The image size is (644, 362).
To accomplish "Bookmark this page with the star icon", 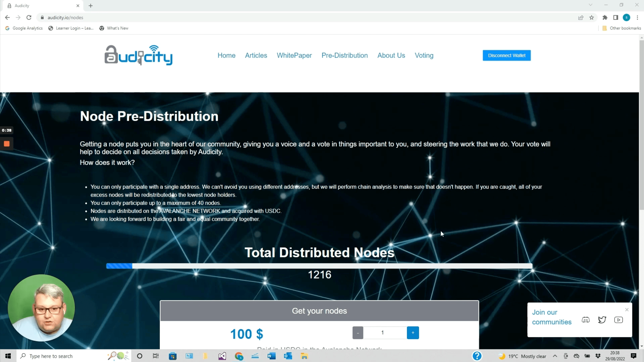I will (592, 18).
